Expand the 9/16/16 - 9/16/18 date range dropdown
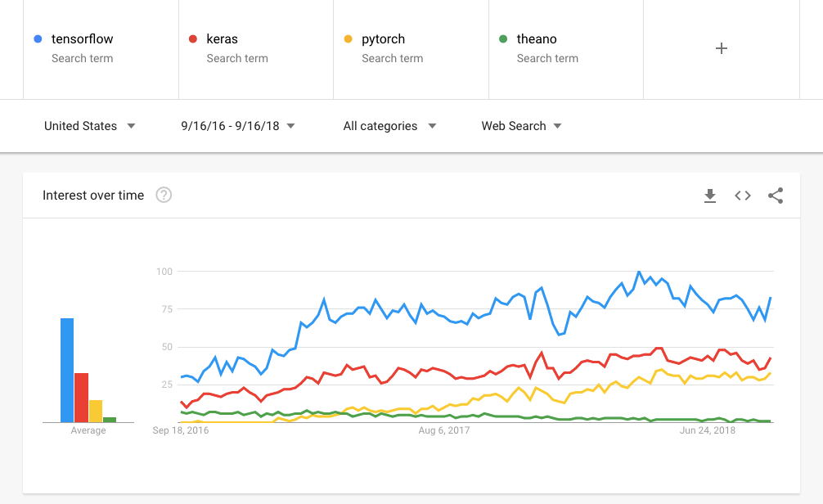This screenshot has height=504, width=823. [x=238, y=126]
